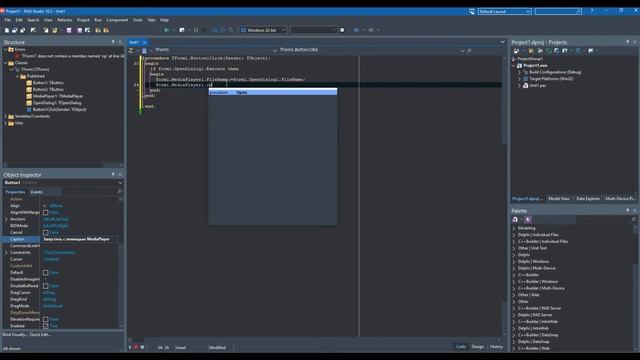Expand the Delphi | Windows palette category
Viewport: 640px width, 360px height.
pyautogui.click(x=514, y=262)
